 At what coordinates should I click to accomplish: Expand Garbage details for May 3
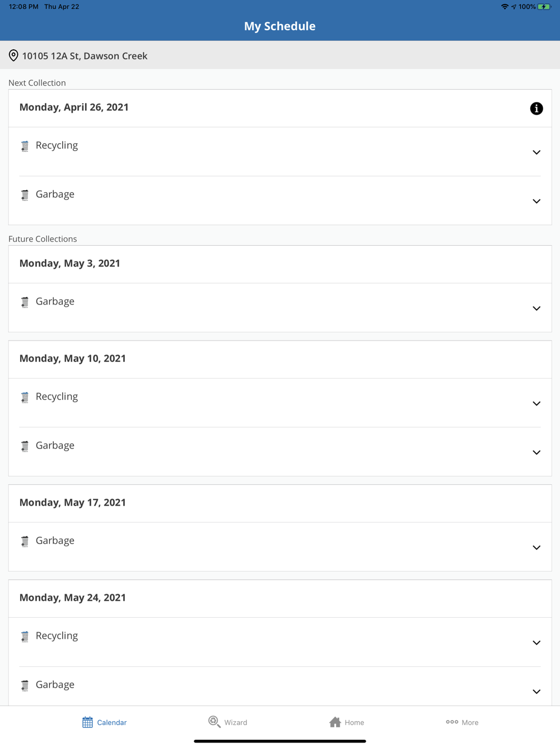(x=536, y=309)
